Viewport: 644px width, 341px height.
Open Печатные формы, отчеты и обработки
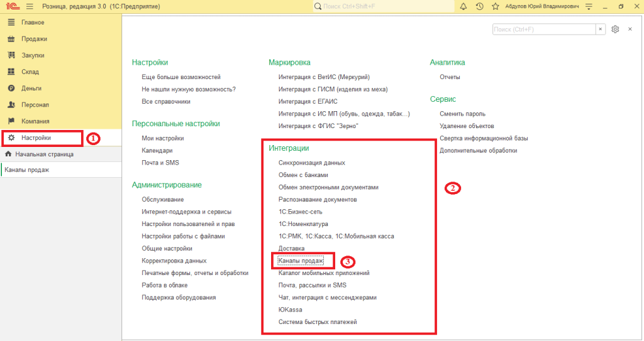(195, 273)
